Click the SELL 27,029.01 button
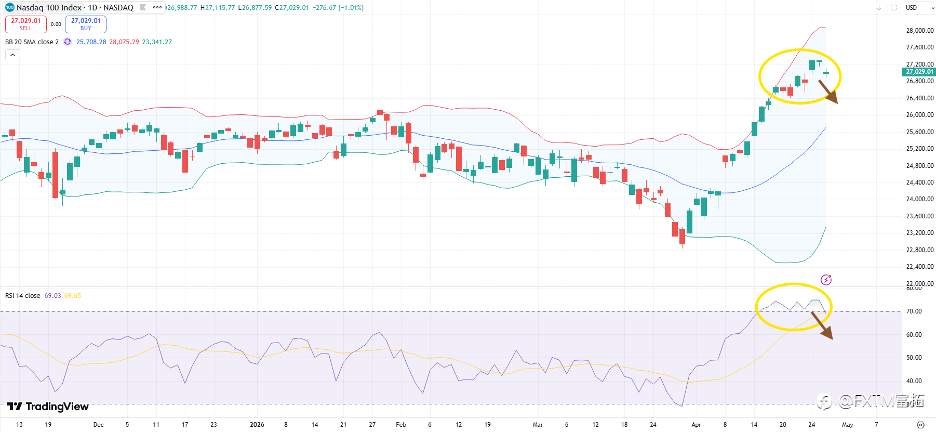 [x=26, y=23]
